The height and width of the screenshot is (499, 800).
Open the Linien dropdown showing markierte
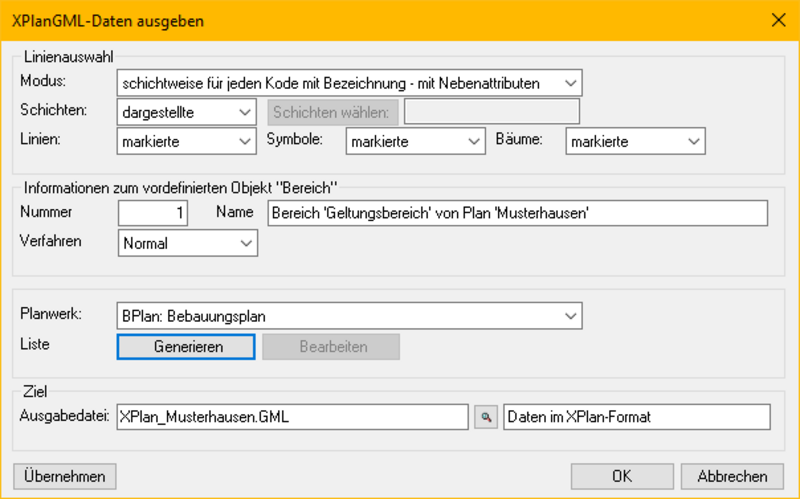187,141
